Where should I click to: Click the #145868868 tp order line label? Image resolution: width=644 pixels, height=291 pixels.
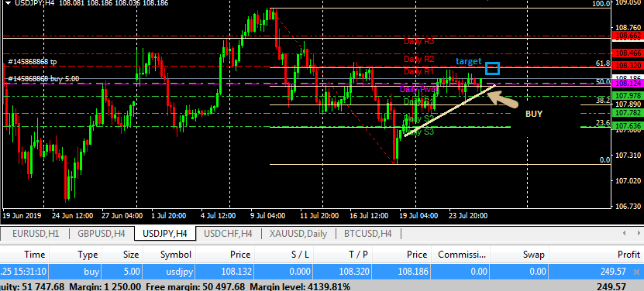[33, 62]
